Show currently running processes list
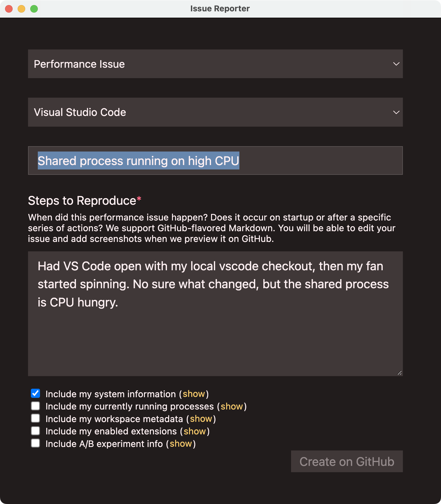The image size is (441, 504). tap(232, 406)
